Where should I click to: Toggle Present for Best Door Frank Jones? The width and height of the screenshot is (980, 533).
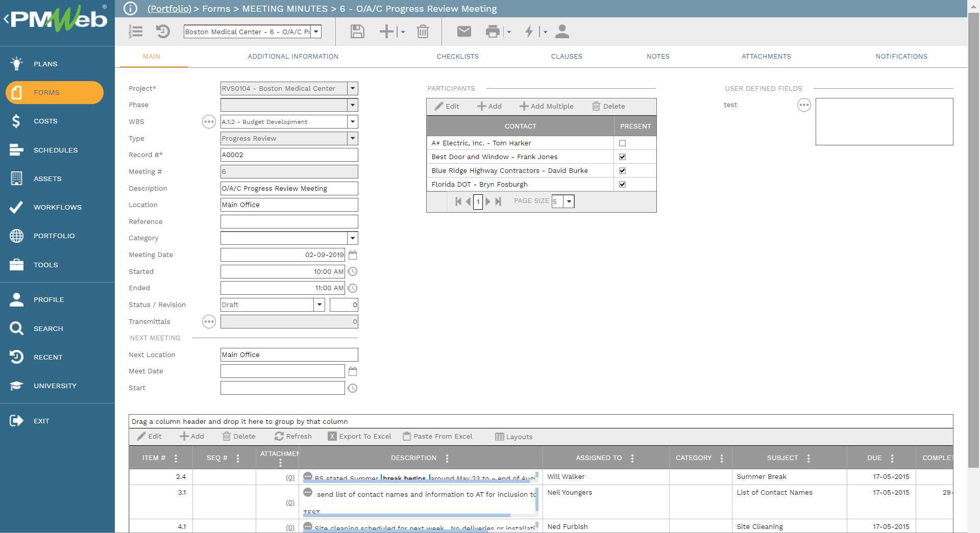[x=622, y=157]
